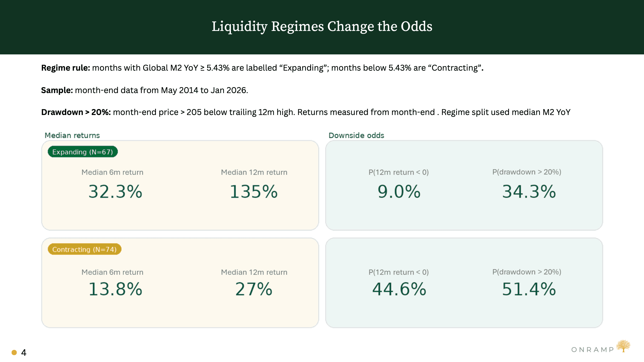Select the Expanding (N=67) badge
Screen dimensions: 644x362
pos(83,152)
